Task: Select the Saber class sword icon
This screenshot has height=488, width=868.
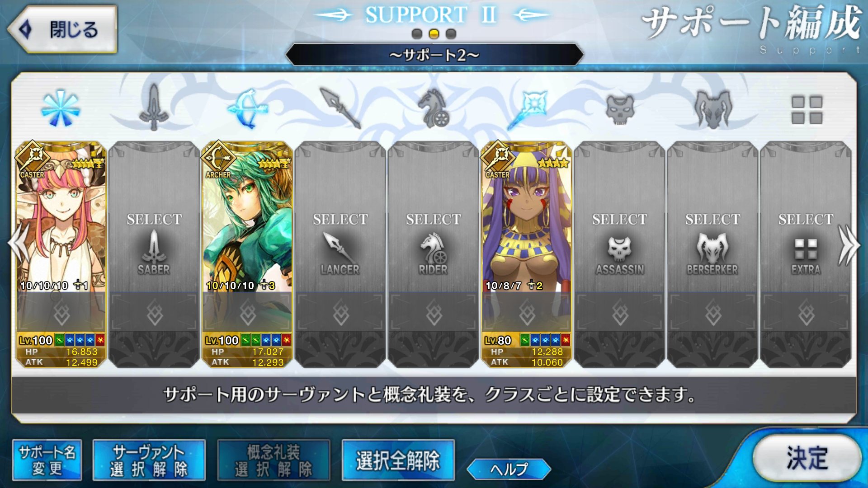Action: tap(154, 108)
